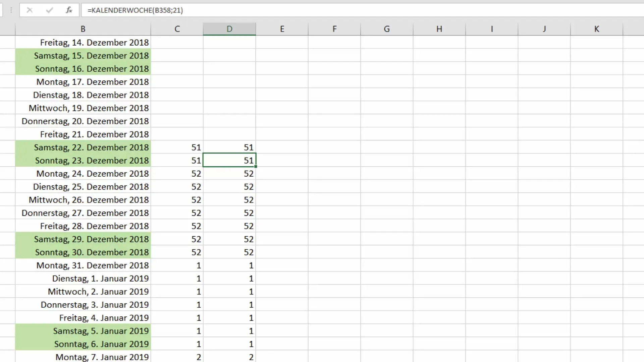
Task: Click column D value 52 in 25. Dezember row
Action: 229,186
